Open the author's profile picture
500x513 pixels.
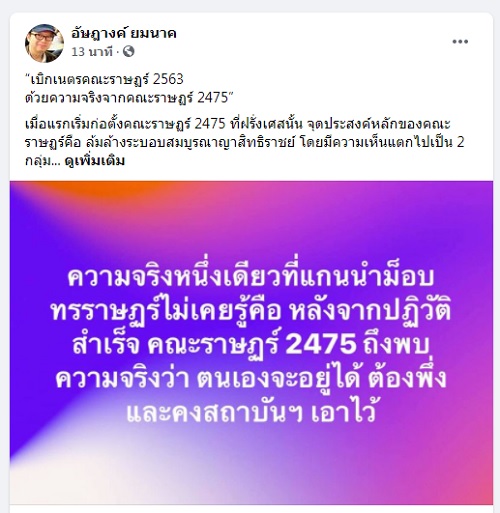(44, 43)
